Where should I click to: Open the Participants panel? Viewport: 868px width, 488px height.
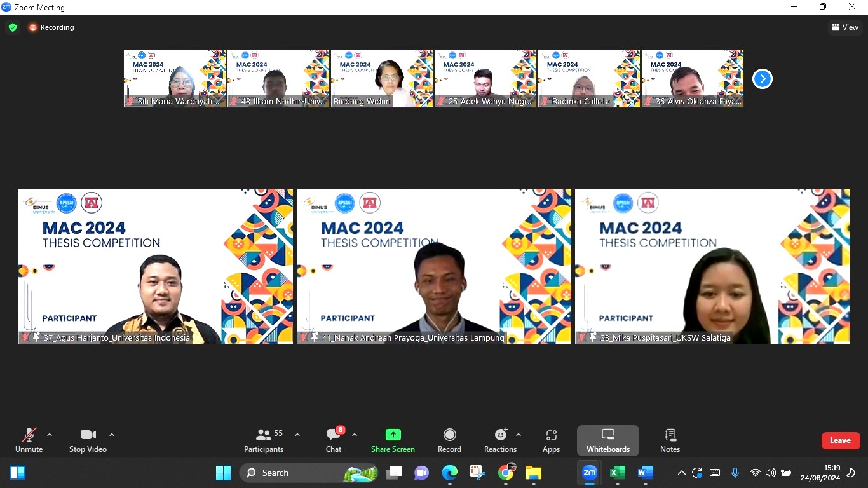pyautogui.click(x=264, y=440)
